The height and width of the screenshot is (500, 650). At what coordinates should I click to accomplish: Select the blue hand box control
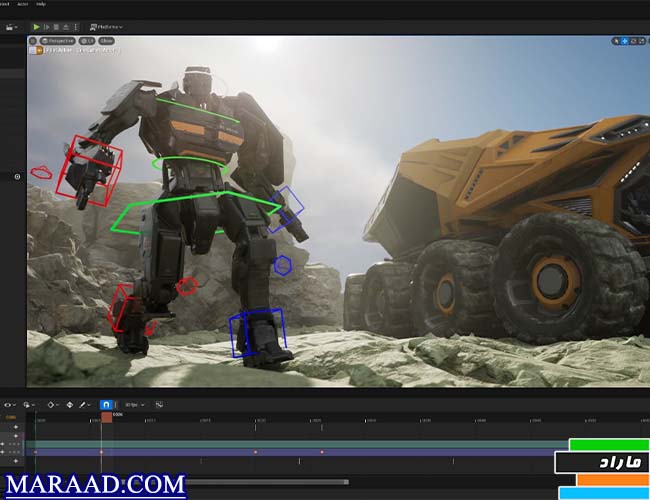[x=286, y=209]
